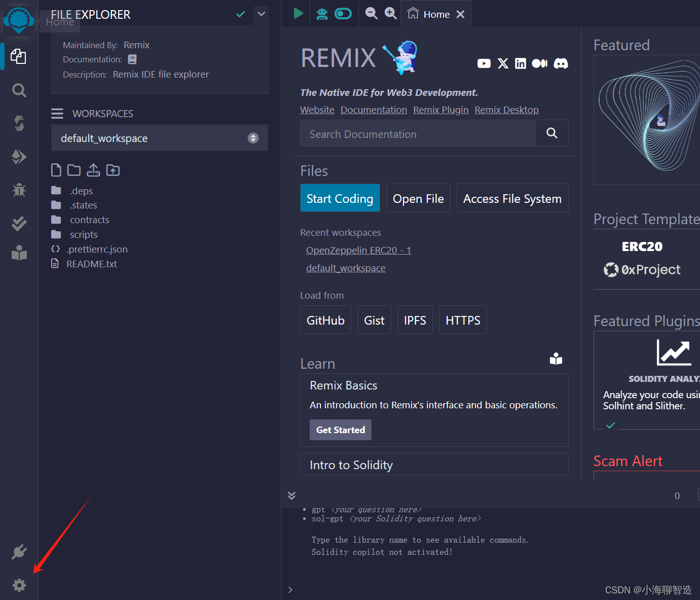Click the zoom in magnifier icon
This screenshot has width=700, height=600.
coord(390,13)
